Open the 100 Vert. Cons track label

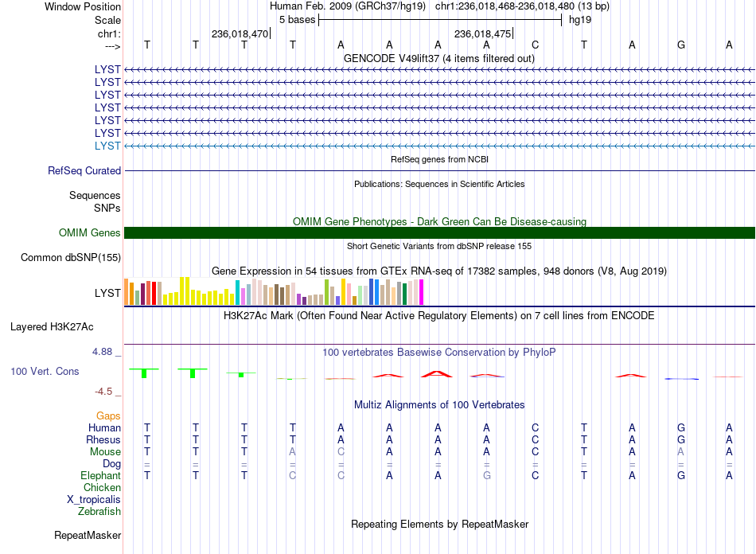(x=45, y=371)
